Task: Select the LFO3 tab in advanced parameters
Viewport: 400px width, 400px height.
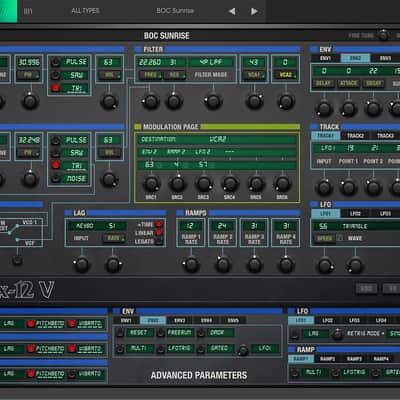Action: pos(354,320)
